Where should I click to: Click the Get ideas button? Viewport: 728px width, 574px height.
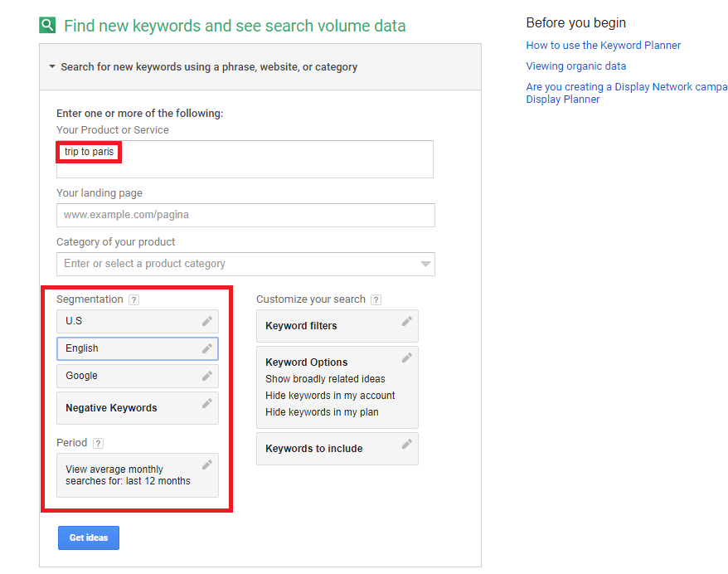[x=89, y=538]
